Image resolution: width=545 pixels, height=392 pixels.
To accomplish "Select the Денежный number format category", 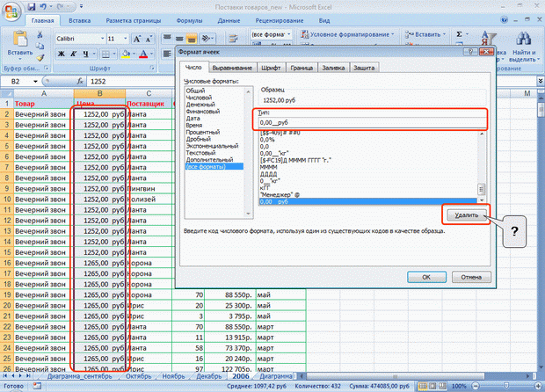I will (x=199, y=105).
